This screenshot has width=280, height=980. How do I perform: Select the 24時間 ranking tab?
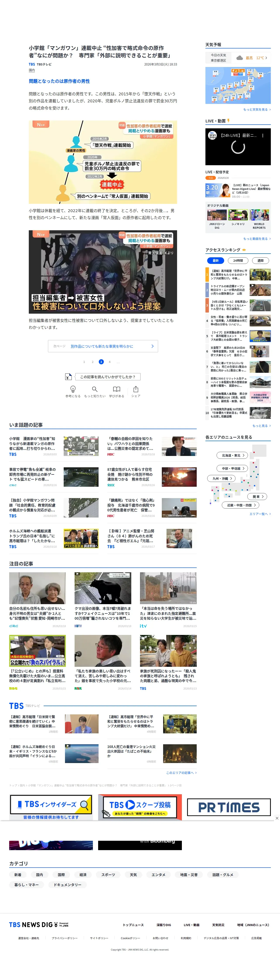[238, 261]
